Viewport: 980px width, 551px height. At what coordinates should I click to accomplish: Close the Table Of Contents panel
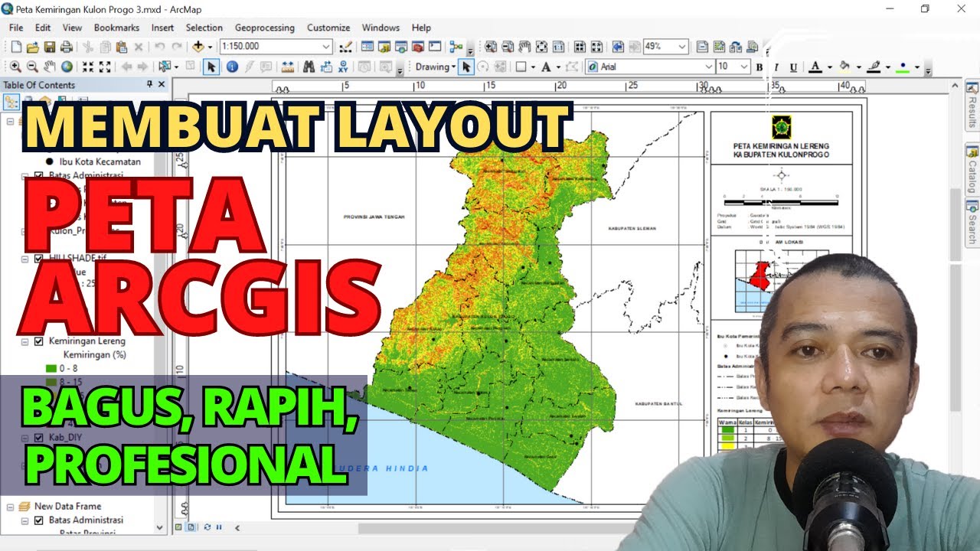tap(161, 84)
